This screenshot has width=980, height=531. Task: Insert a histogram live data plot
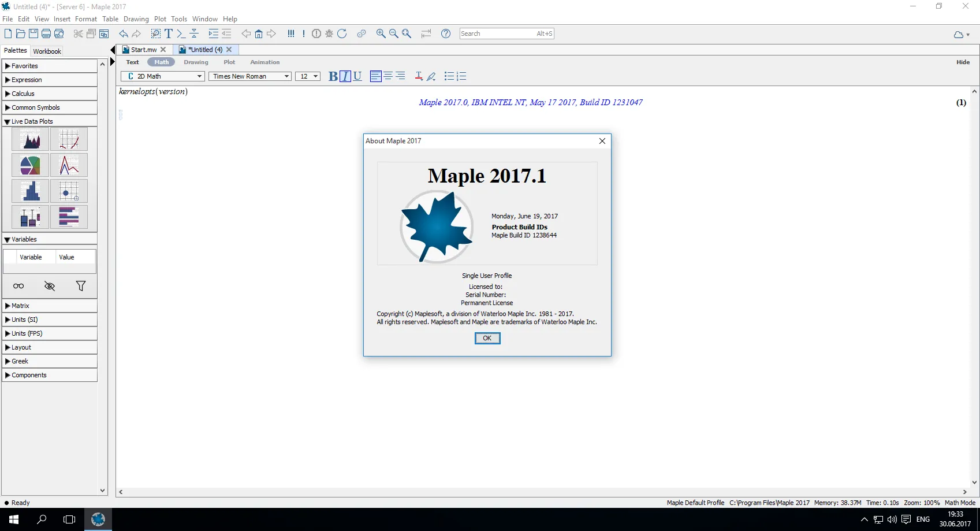point(30,191)
